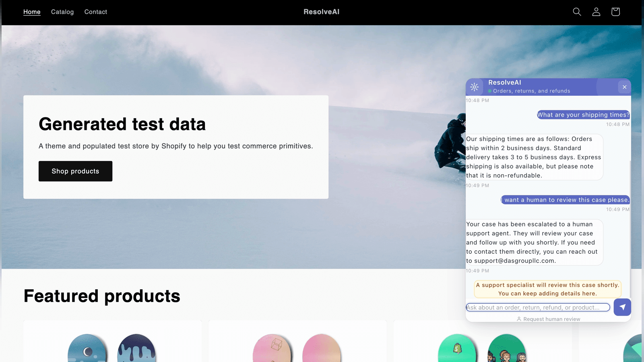The image size is (644, 362).
Task: Click the escalated to human support reply
Action: 535,242
